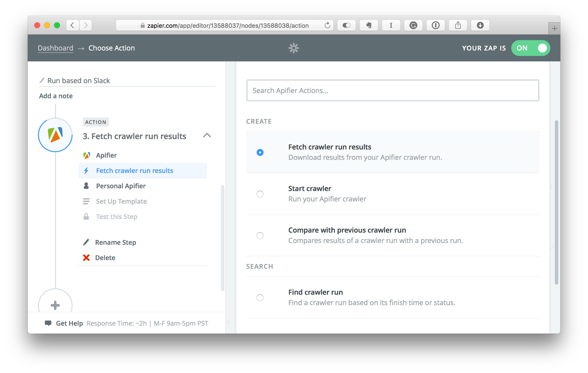Click the Search Apifier Actions field

point(392,90)
